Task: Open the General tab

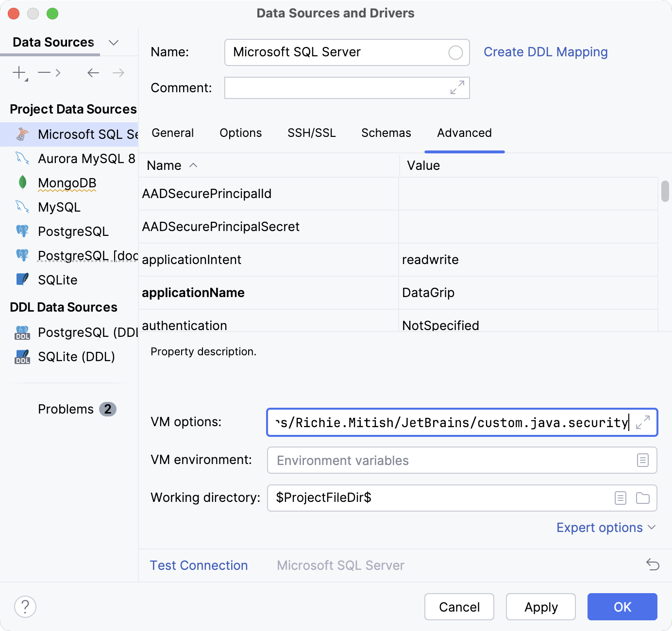Action: pos(172,133)
